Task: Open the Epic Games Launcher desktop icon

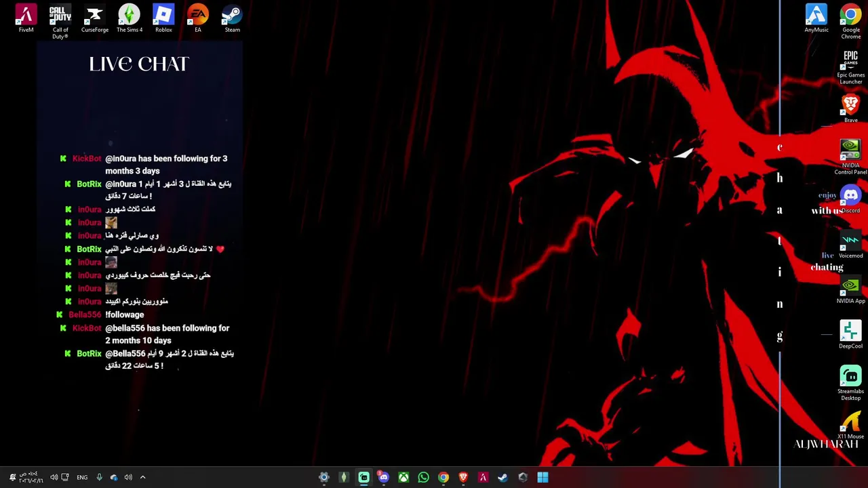Action: coord(850,67)
